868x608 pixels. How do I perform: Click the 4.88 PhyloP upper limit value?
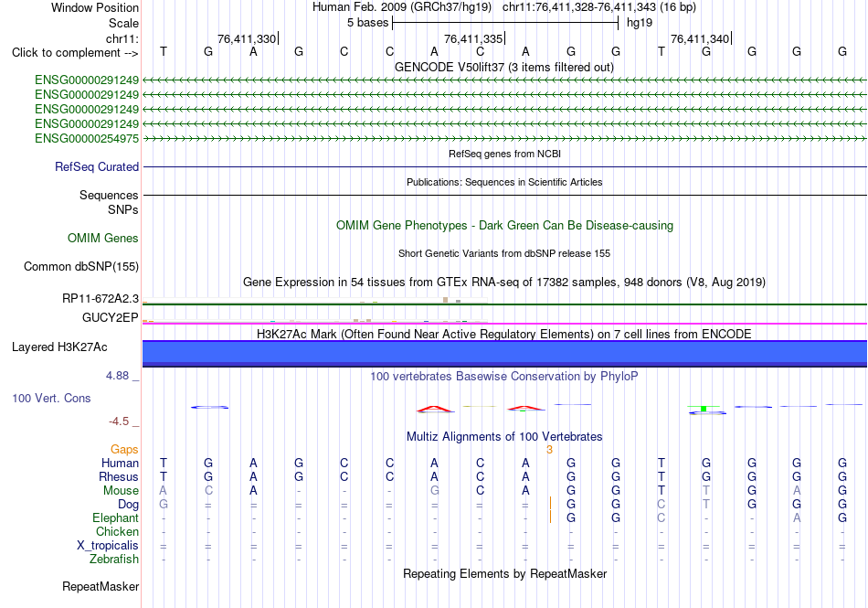(117, 376)
